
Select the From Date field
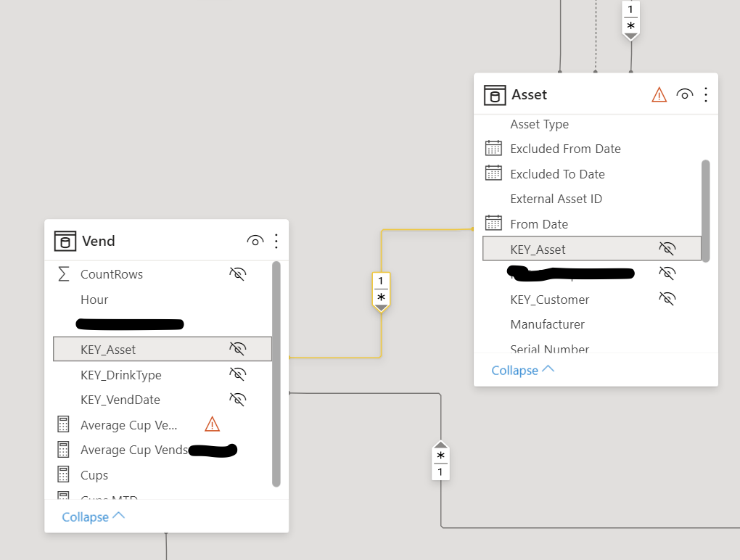click(x=539, y=224)
